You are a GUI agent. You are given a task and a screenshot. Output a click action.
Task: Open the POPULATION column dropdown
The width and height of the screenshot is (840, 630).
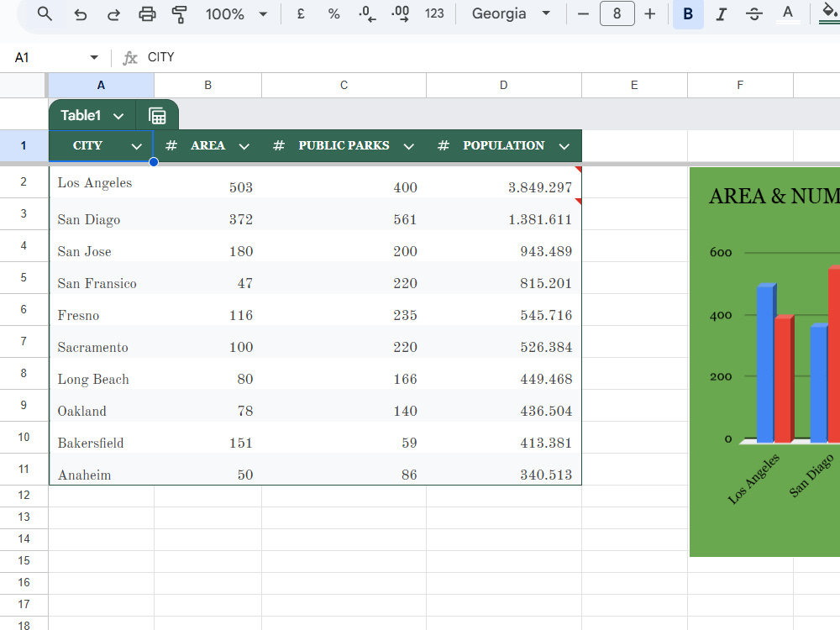point(564,146)
